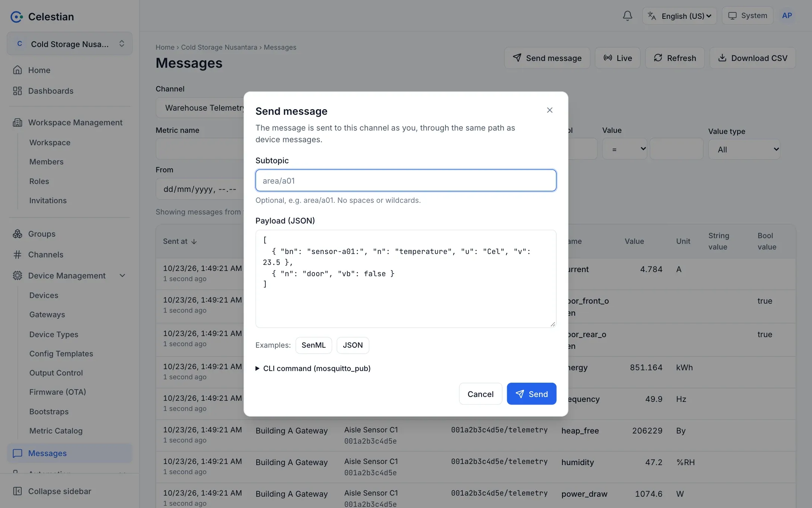Refresh the messages list
812x508 pixels.
[x=675, y=58]
